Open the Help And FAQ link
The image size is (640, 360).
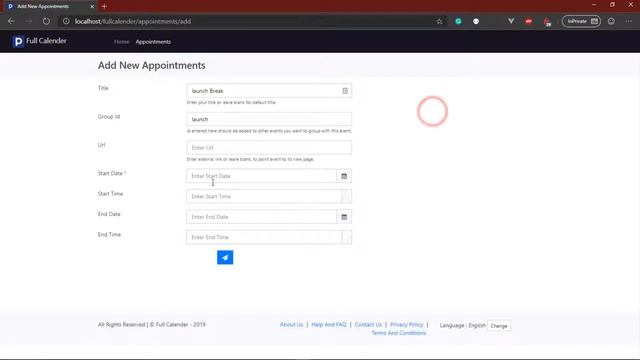click(329, 324)
